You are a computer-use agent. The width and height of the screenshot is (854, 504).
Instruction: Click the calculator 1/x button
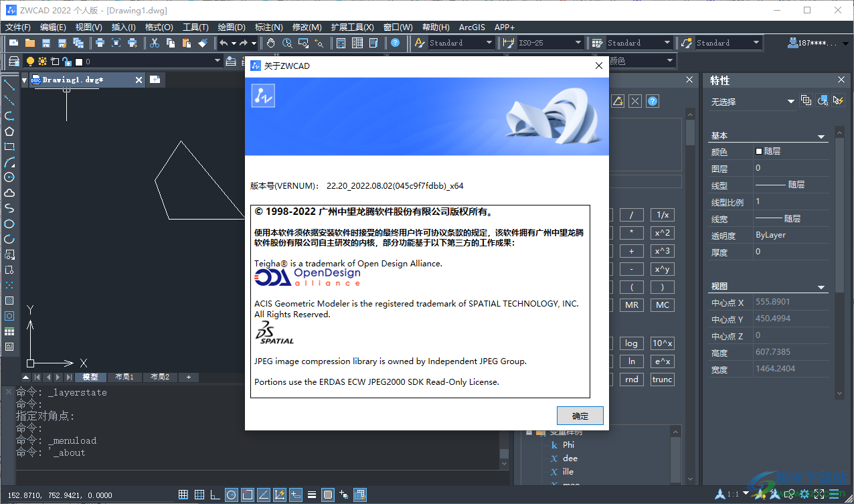[662, 215]
